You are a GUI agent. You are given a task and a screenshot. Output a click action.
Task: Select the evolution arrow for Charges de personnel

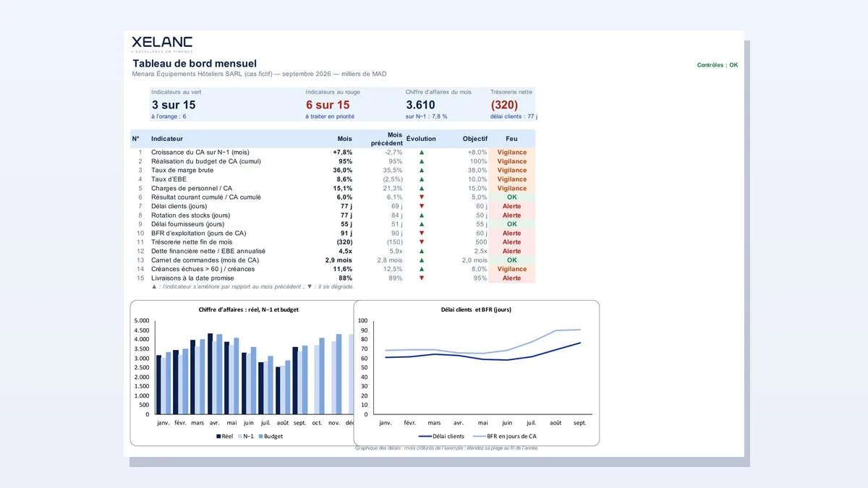coord(422,189)
